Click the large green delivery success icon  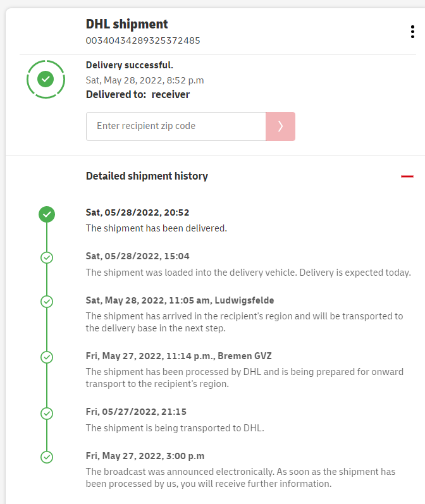coord(46,79)
